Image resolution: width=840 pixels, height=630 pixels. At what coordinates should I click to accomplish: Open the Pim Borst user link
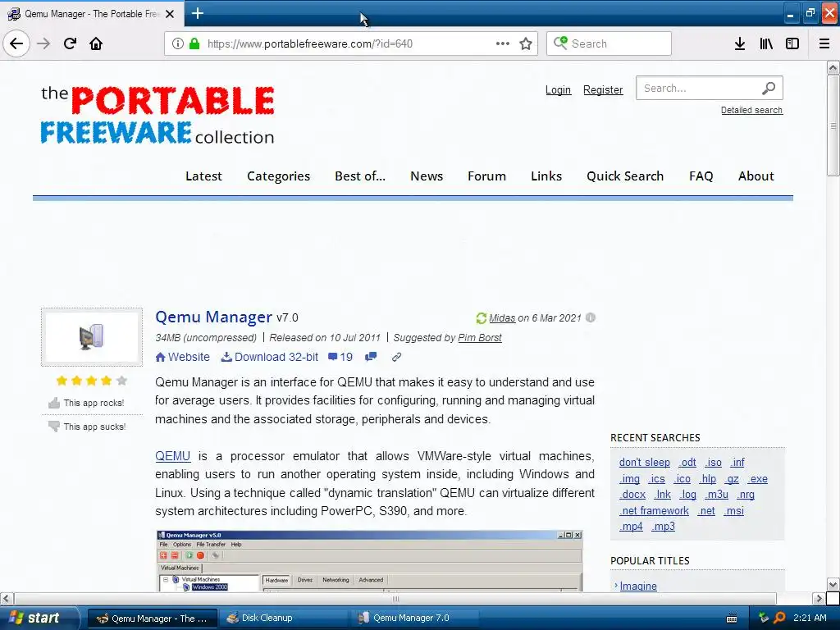tap(480, 338)
